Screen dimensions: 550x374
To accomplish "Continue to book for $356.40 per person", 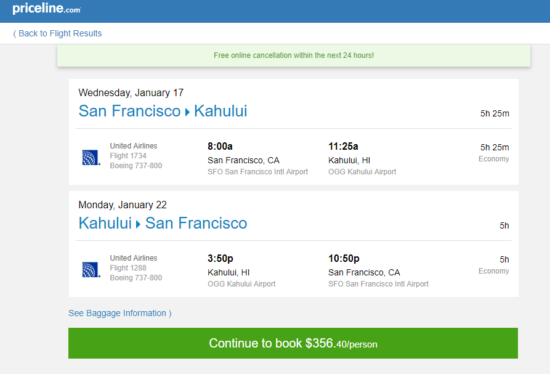I will pyautogui.click(x=293, y=343).
